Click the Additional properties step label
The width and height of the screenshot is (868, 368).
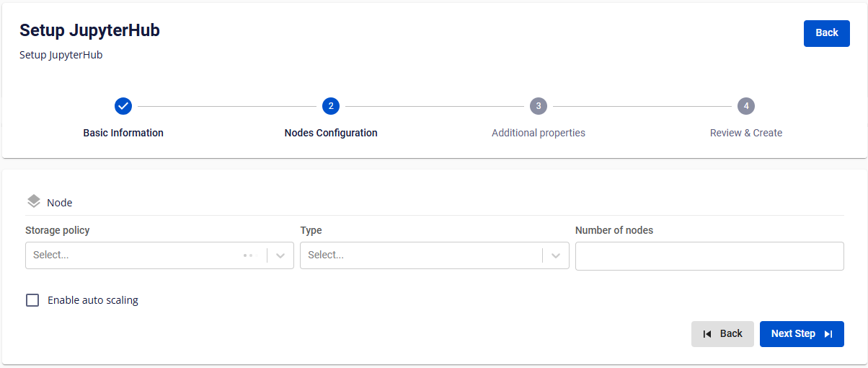[x=539, y=133]
